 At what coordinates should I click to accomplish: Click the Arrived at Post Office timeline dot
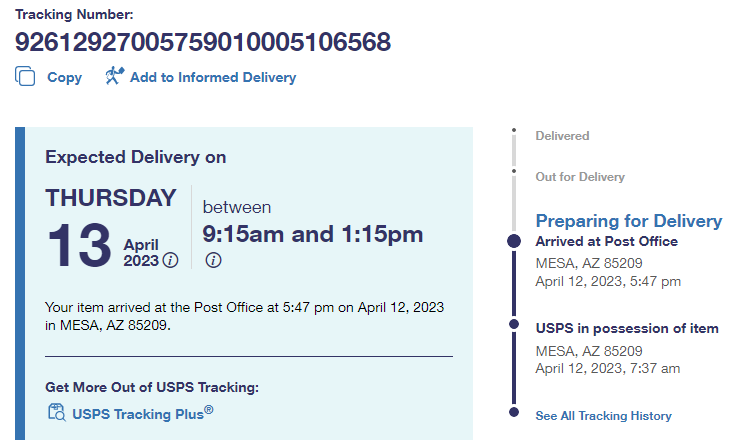(514, 241)
